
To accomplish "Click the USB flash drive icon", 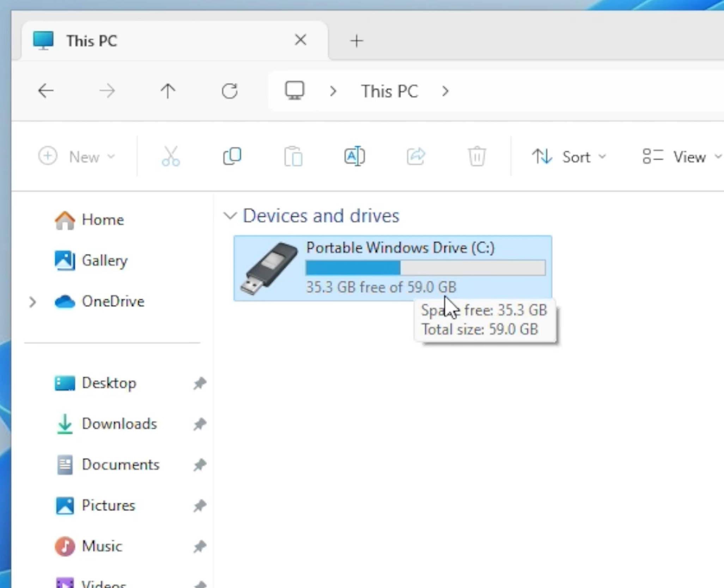I will click(x=269, y=268).
